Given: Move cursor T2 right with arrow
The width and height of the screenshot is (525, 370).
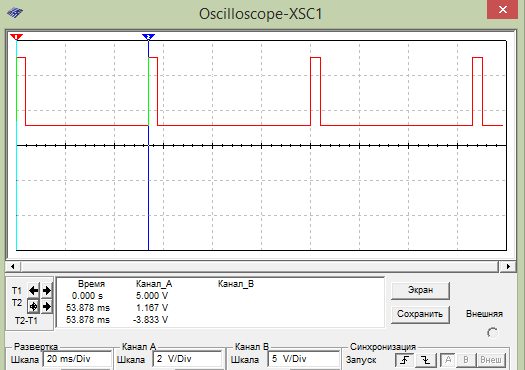Looking at the screenshot, I should (47, 306).
